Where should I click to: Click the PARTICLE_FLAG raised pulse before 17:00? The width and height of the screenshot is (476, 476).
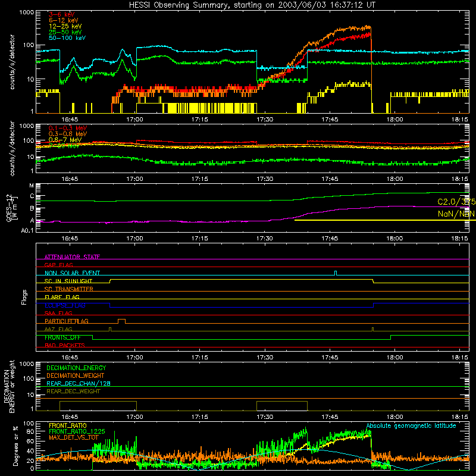(121, 321)
